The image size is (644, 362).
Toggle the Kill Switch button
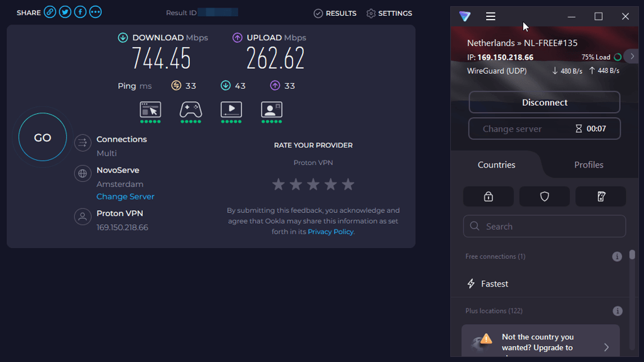coord(601,196)
